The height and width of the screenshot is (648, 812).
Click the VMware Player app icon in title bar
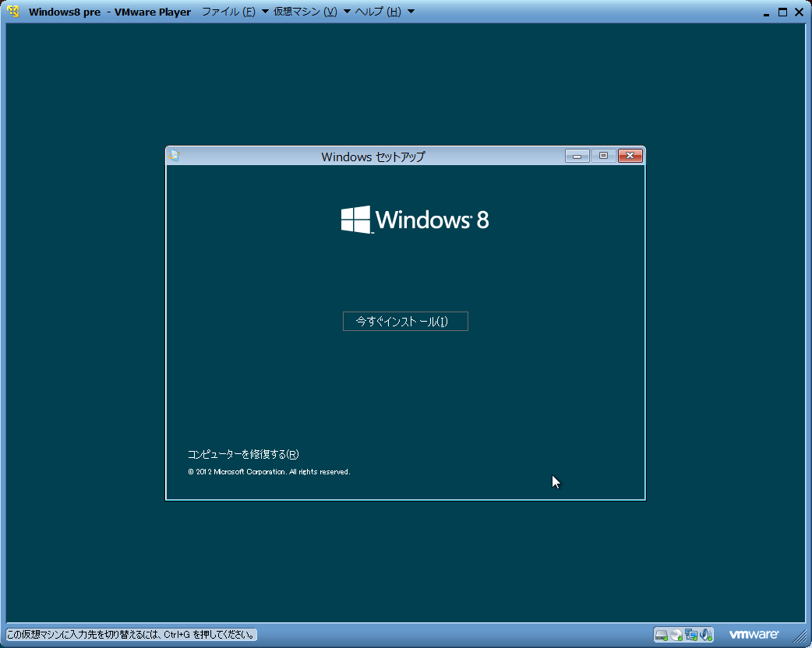[x=13, y=12]
